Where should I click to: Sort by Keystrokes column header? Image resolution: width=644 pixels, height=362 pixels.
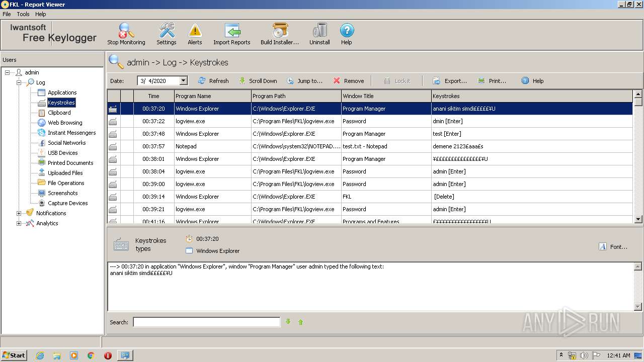(x=532, y=96)
